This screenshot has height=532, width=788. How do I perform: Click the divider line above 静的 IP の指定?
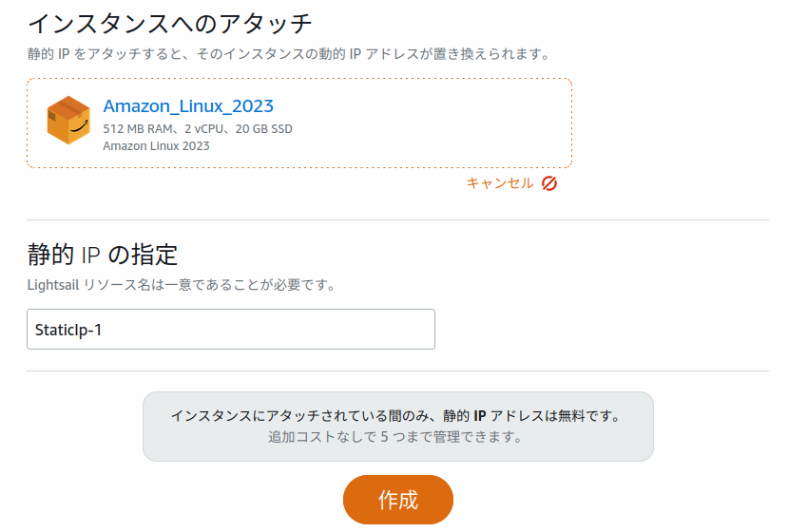coord(397,219)
